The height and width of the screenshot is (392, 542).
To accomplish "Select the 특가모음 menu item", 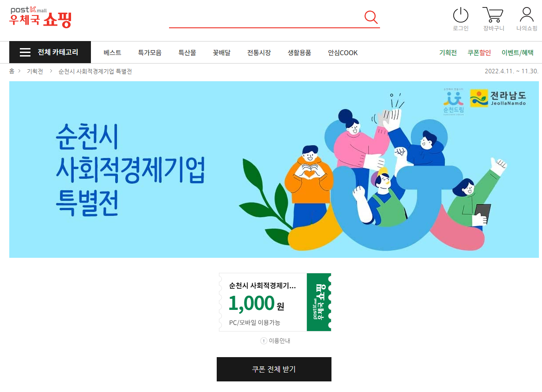I will [150, 53].
